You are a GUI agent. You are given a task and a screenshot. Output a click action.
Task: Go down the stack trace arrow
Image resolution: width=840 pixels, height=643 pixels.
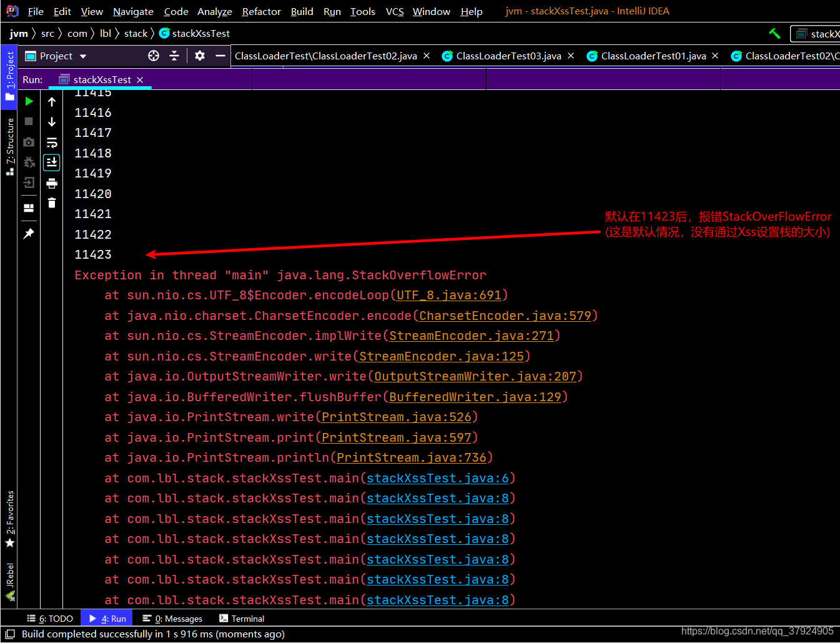point(52,121)
